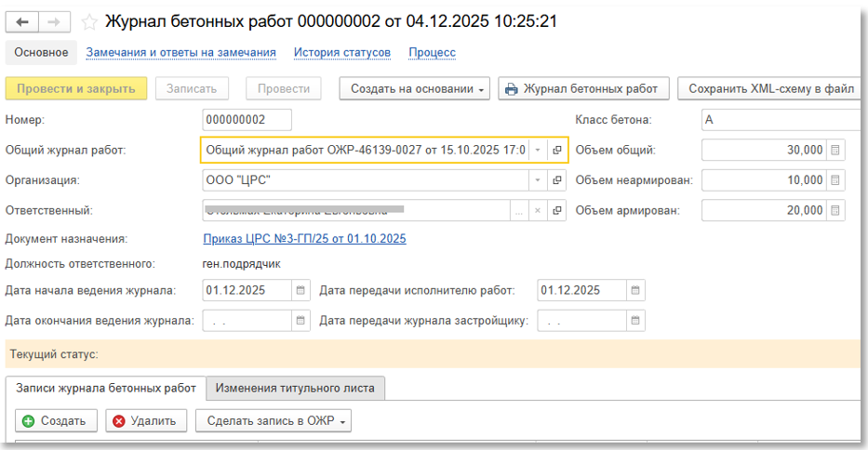Open the История статусов tab

point(341,53)
